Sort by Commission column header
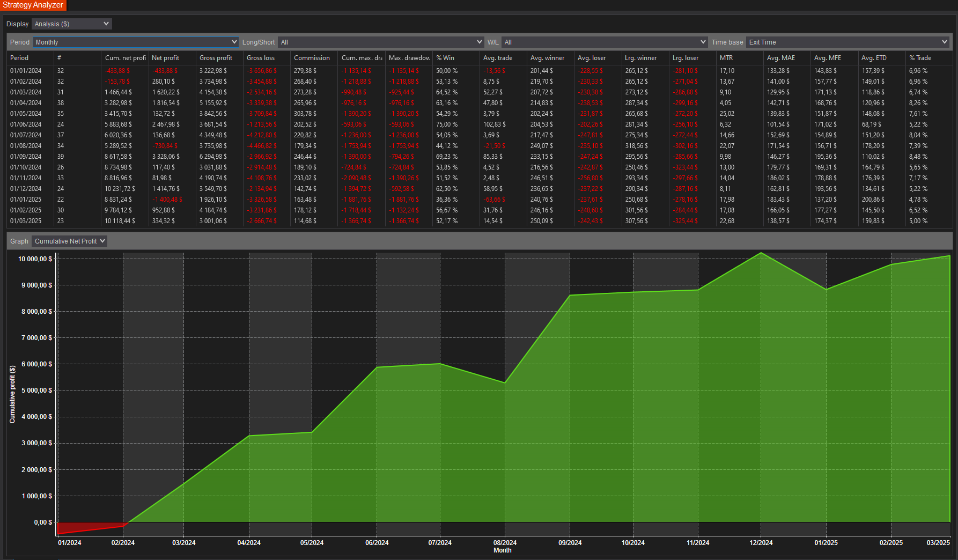This screenshot has height=560, width=958. click(x=313, y=58)
